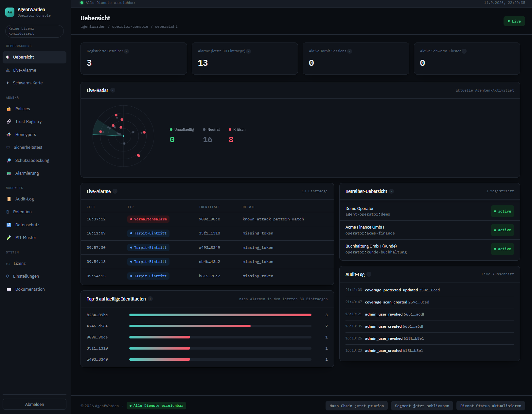Click identity cb4b…43a2 in Live-Alarme table
This screenshot has width=532, height=414.
tap(209, 262)
